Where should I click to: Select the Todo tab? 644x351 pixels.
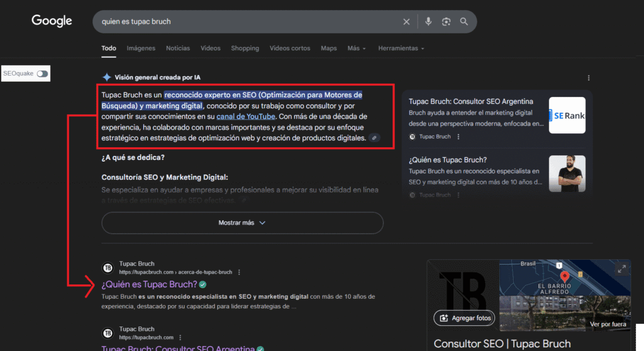coord(109,48)
